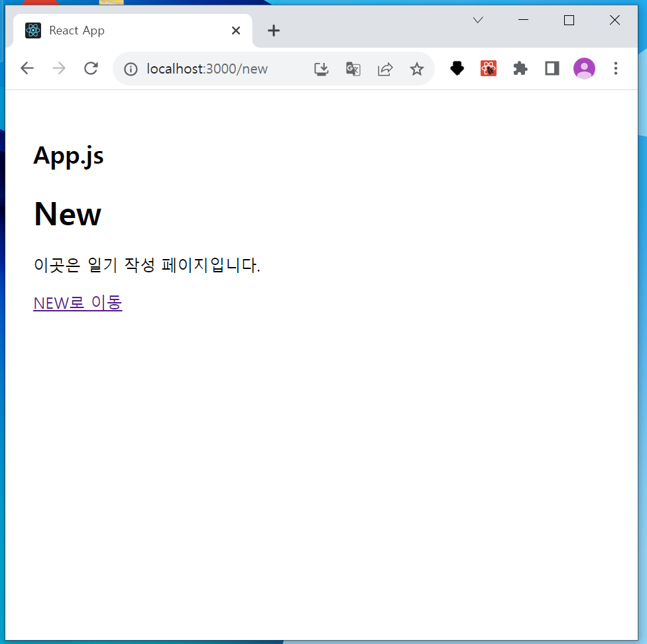Open the React Developer Tools extension
The width and height of the screenshot is (647, 644).
489,68
